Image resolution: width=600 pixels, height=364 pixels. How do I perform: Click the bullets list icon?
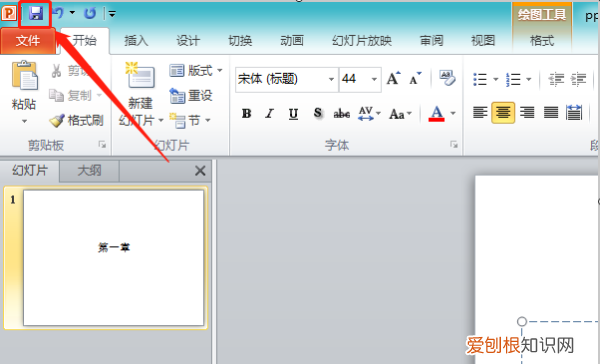pyautogui.click(x=480, y=79)
